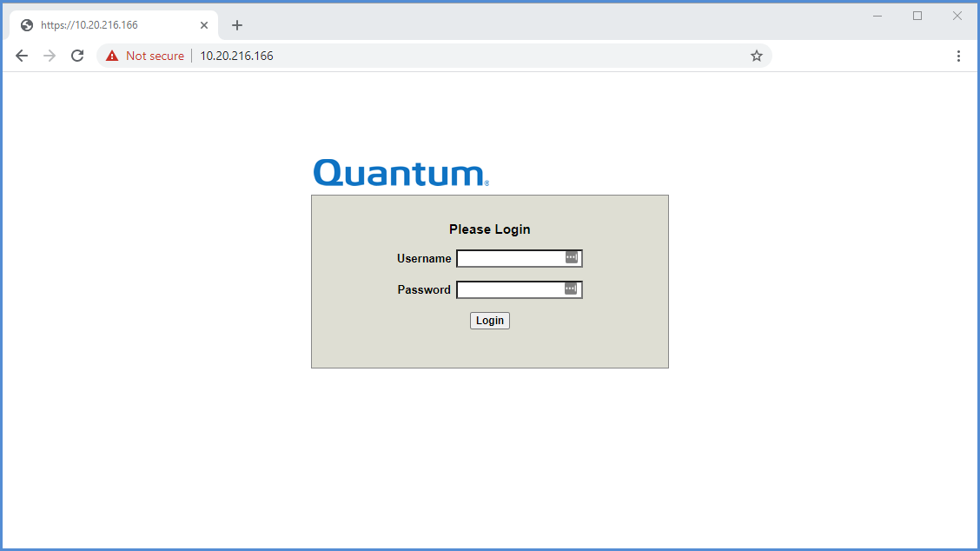The width and height of the screenshot is (980, 551).
Task: Click the Quantum logo
Action: point(401,173)
